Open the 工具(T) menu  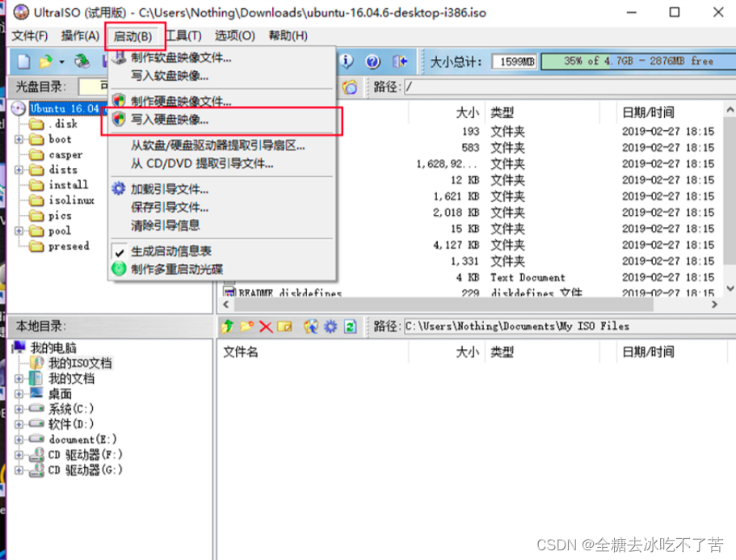[x=183, y=36]
